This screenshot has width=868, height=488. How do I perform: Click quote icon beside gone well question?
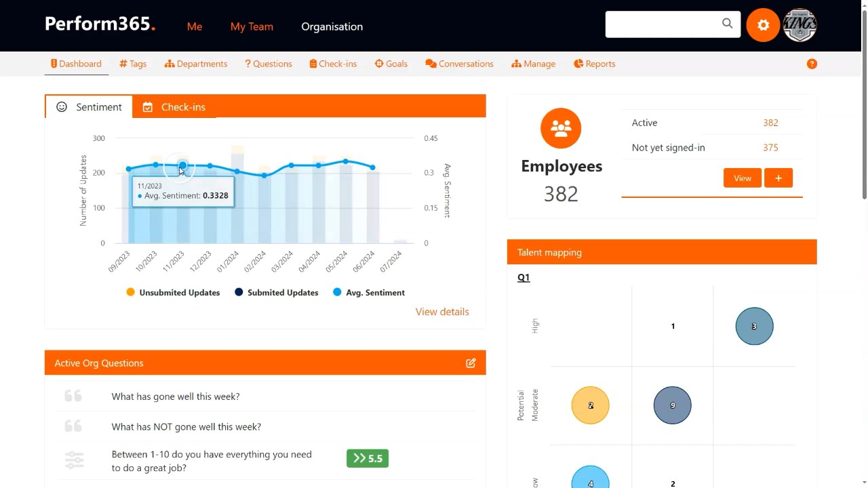(73, 396)
